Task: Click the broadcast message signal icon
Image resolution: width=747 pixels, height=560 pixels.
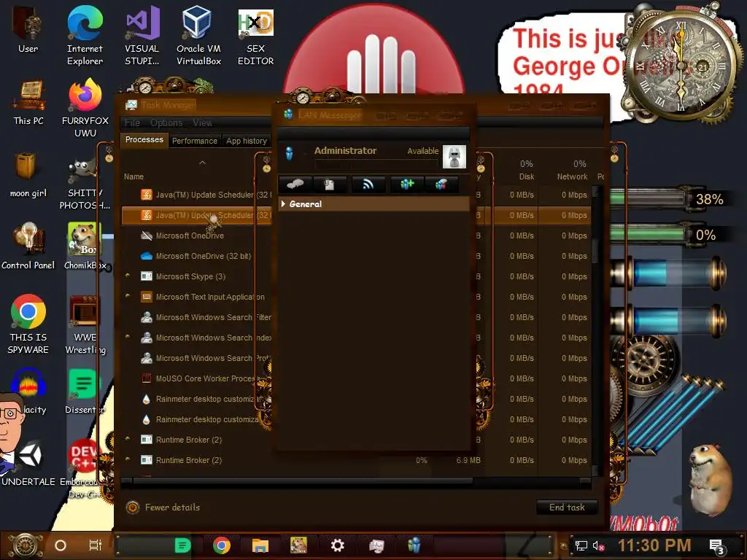Action: pos(368,184)
